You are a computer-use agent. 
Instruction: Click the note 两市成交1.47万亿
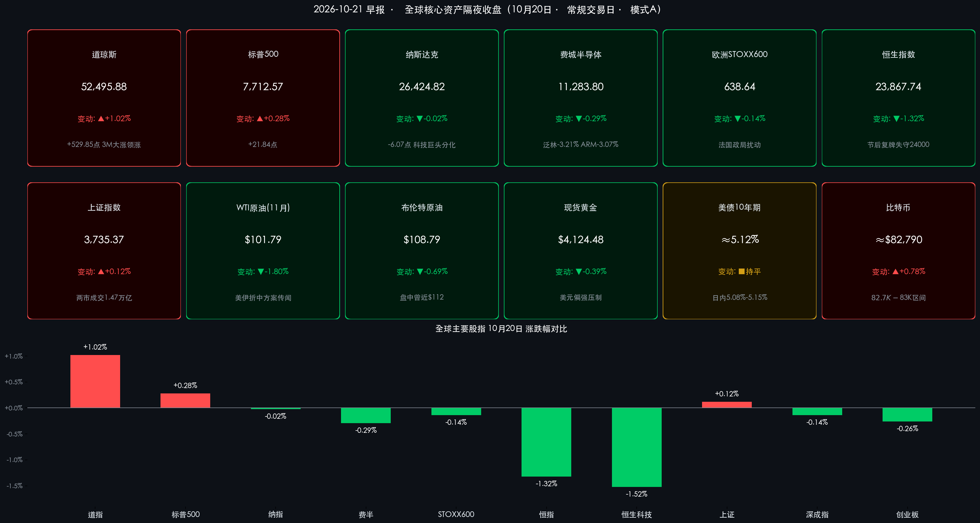[104, 298]
